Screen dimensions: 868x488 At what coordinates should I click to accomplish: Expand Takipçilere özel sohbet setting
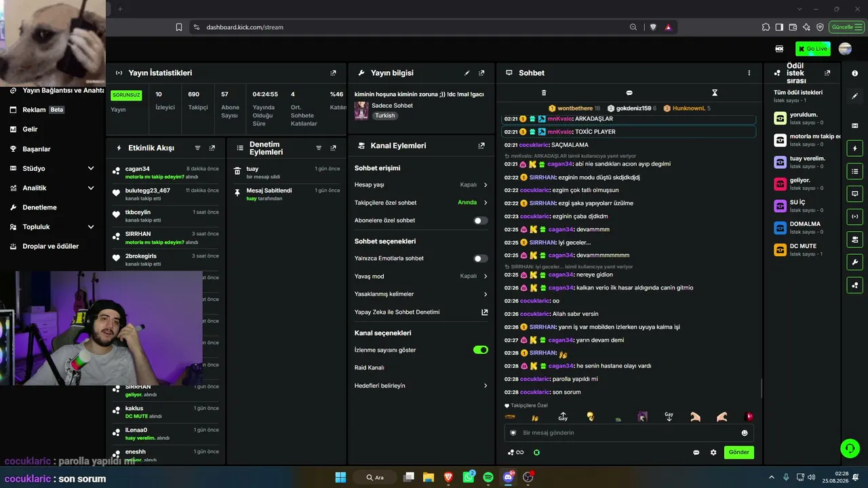click(420, 203)
